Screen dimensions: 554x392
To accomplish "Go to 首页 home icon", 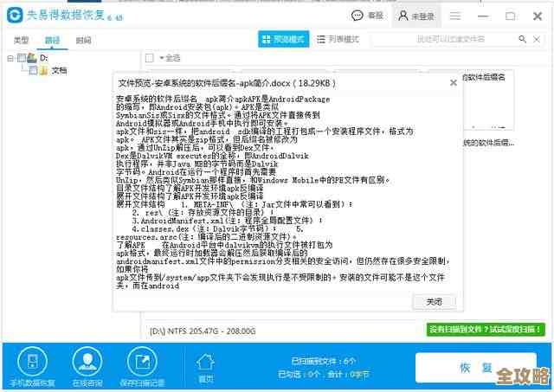I will point(206,363).
